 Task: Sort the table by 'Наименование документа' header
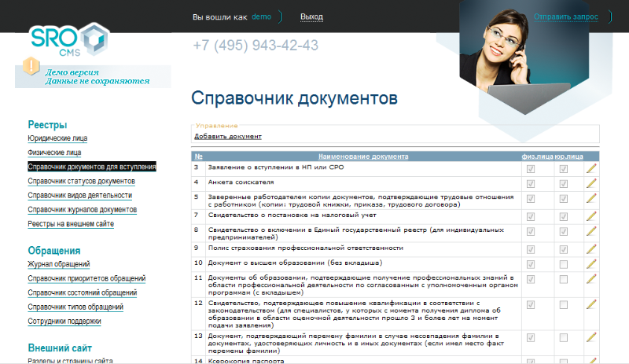(362, 156)
